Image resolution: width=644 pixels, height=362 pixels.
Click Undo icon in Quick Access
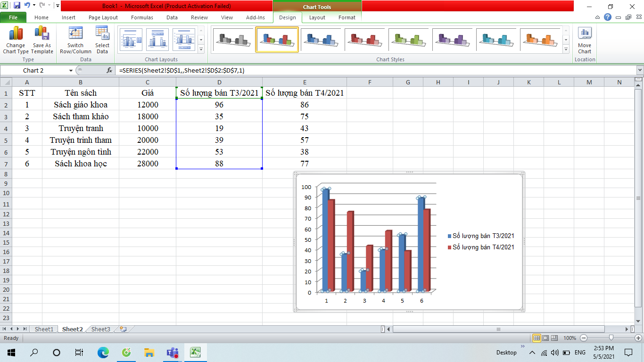pos(27,6)
